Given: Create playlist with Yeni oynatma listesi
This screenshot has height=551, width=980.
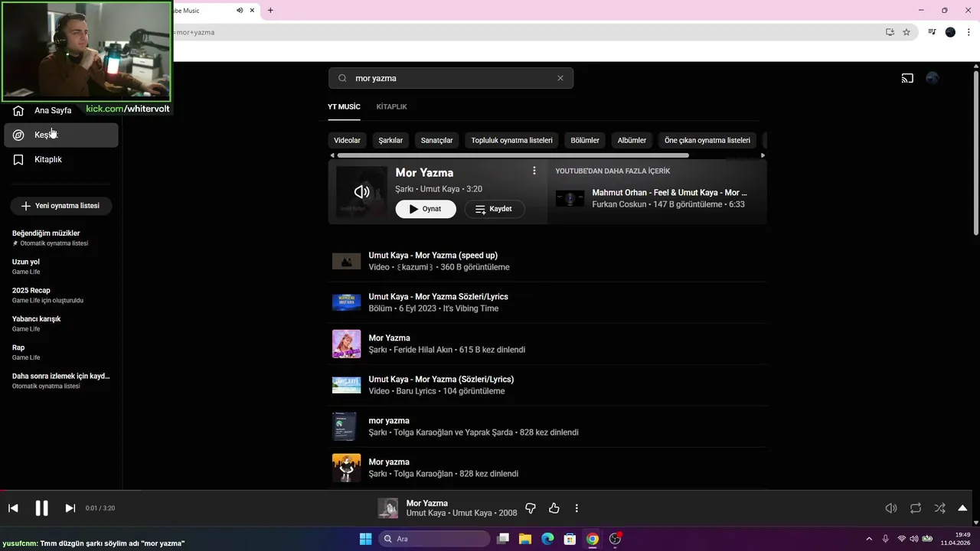Looking at the screenshot, I should coord(61,206).
